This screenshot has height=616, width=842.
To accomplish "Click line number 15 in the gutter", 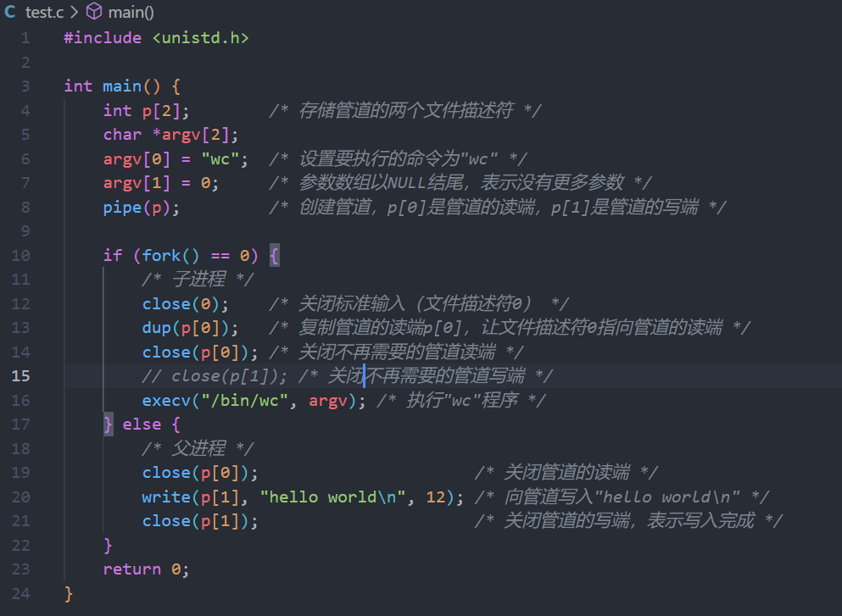I will (21, 375).
